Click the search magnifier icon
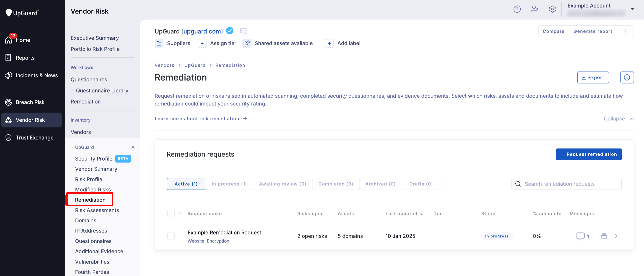This screenshot has height=276, width=644. (x=518, y=184)
